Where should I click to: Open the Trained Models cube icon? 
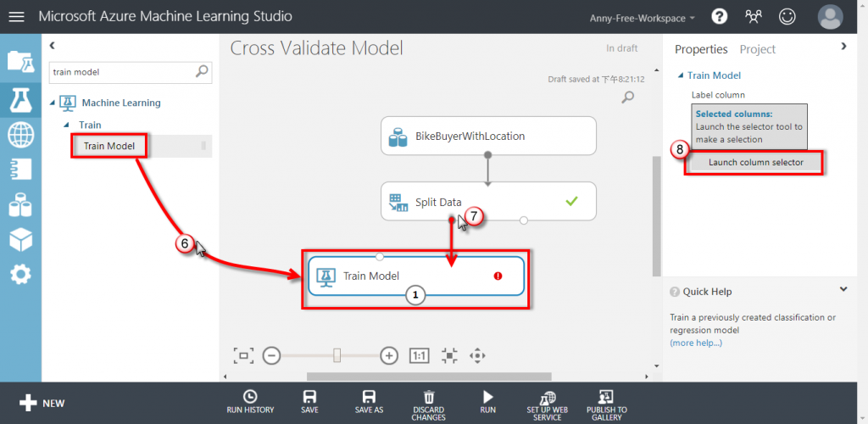[20, 239]
